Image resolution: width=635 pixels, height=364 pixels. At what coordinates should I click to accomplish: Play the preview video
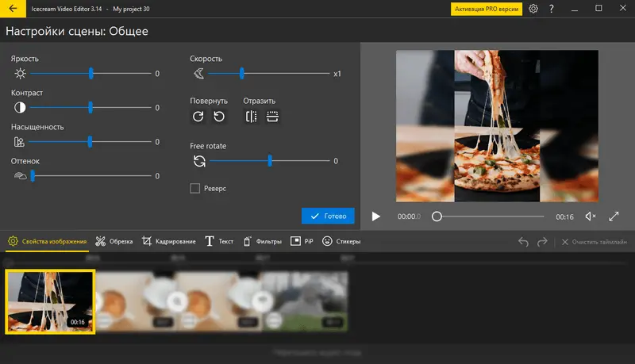point(375,216)
